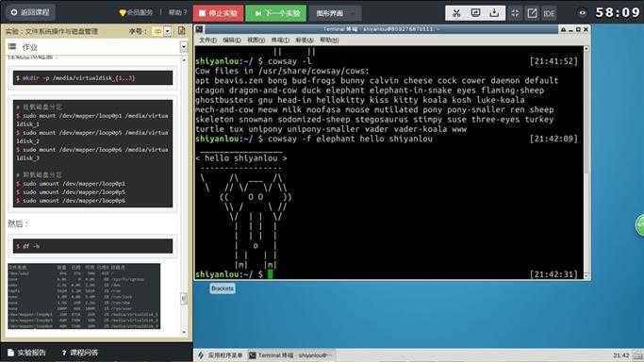Viewport: 644px width, 362px height.
Task: Click the document icon beside font size
Action: [182, 31]
